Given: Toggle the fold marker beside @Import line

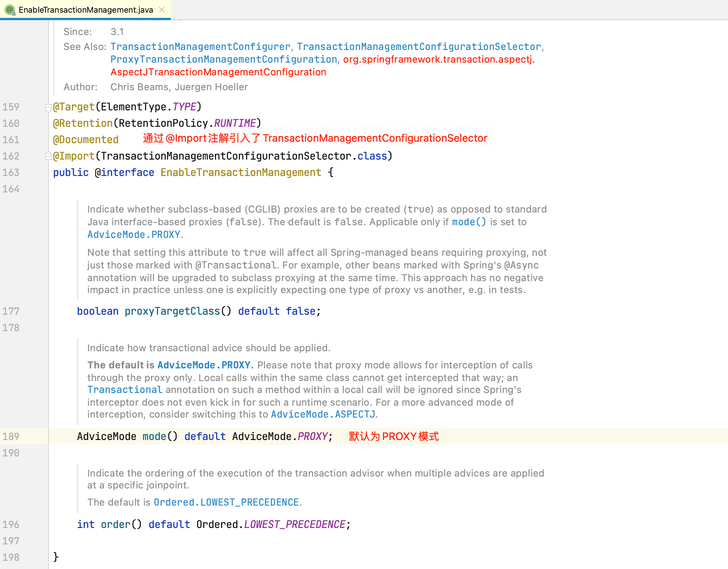Looking at the screenshot, I should pyautogui.click(x=48, y=156).
